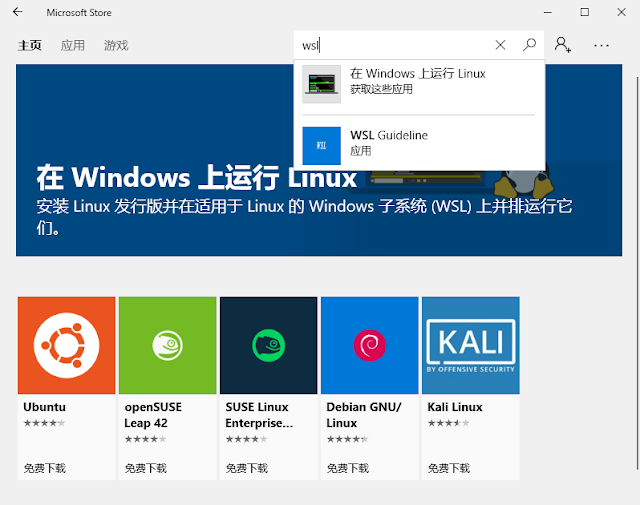Select suggestion 在 Windows 上运行 Linux
The width and height of the screenshot is (640, 505).
(419, 84)
